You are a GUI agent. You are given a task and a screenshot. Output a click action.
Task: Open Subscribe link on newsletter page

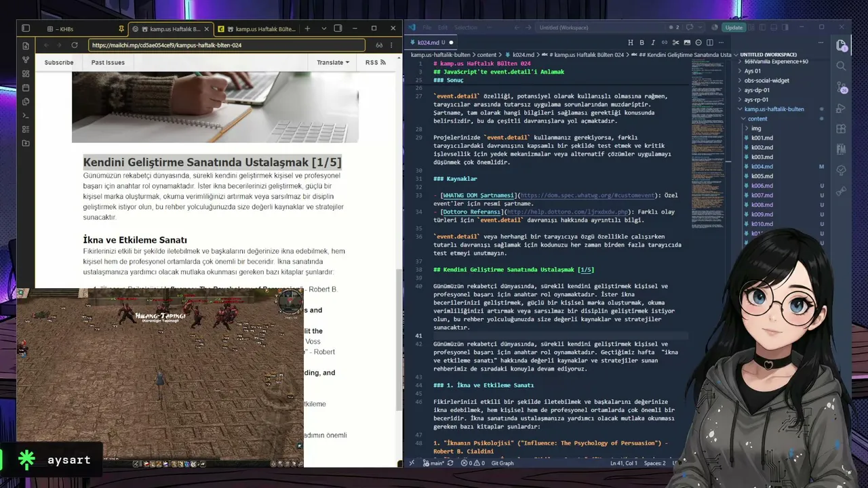click(x=59, y=62)
